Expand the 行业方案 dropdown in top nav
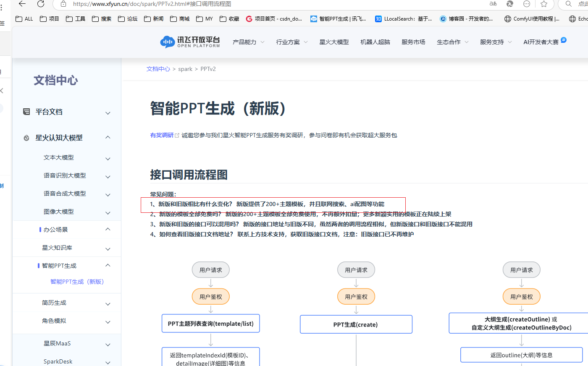Image resolution: width=588 pixels, height=366 pixels. tap(292, 42)
